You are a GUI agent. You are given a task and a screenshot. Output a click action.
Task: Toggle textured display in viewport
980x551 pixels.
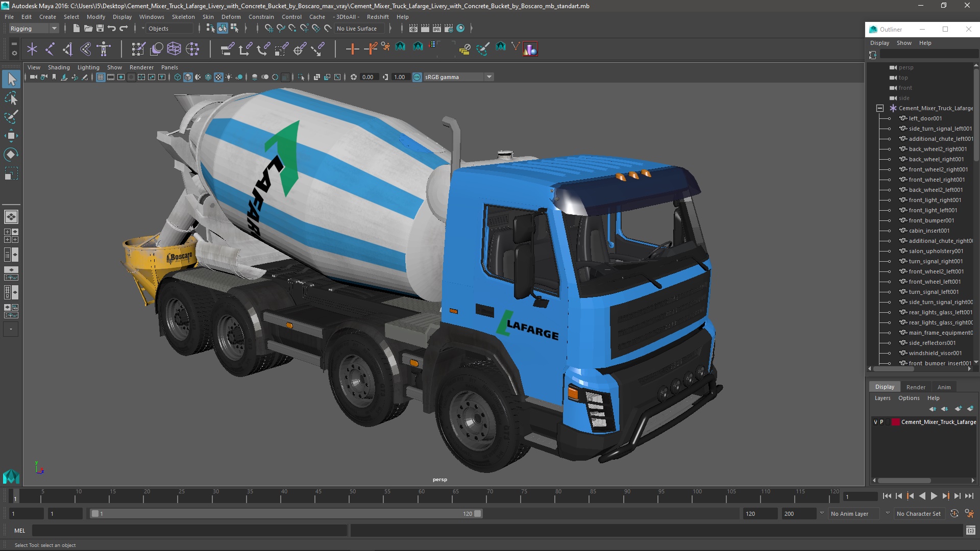[x=218, y=77]
